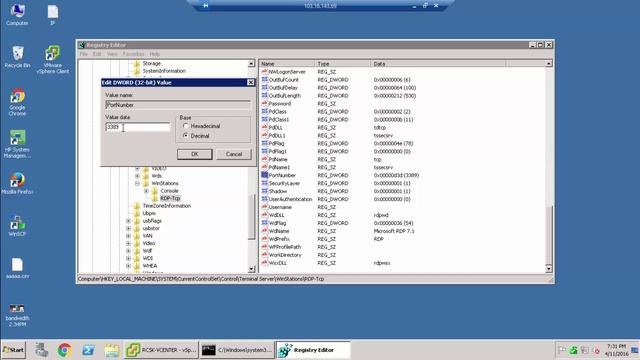Select OutBufCount DWORD value icon
Viewport: 640px width, 360px height.
[x=264, y=80]
